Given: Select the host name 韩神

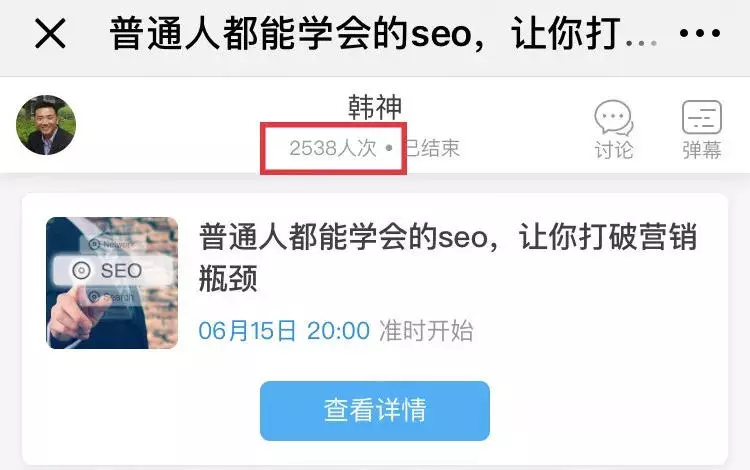Looking at the screenshot, I should 375,107.
